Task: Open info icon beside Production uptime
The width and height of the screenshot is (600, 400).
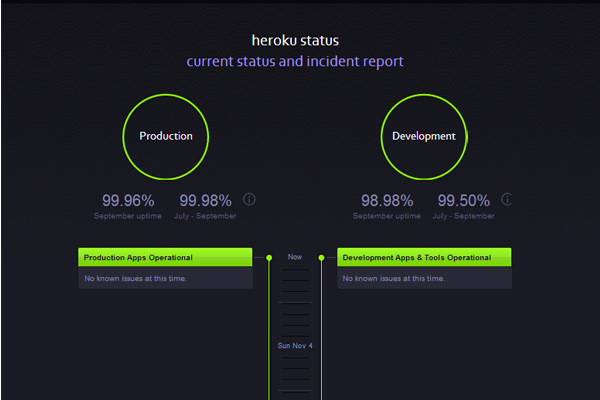Action: pos(249,199)
